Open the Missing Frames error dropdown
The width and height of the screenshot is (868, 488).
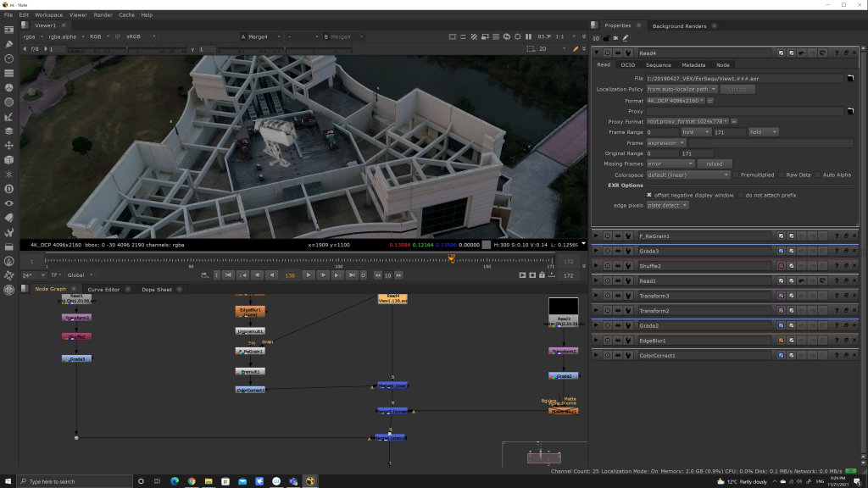point(669,164)
